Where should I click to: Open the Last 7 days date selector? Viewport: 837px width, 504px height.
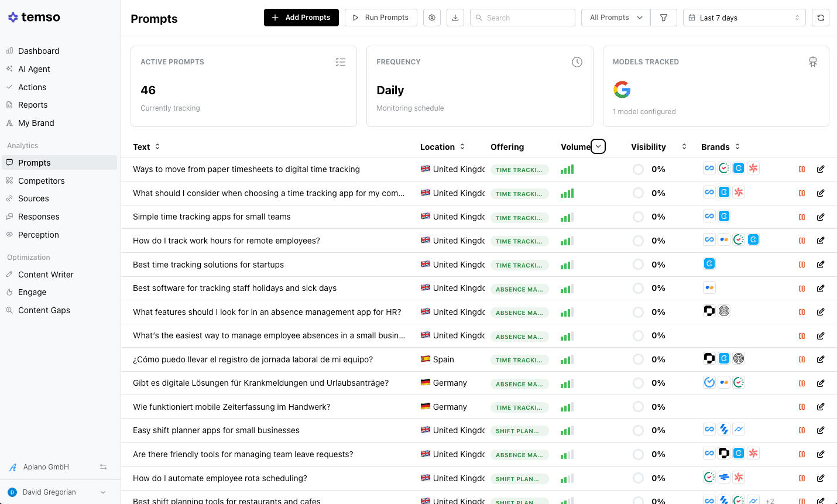744,18
